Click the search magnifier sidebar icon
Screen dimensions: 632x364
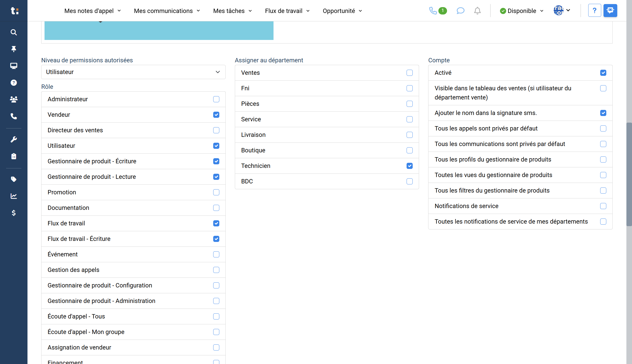14,32
